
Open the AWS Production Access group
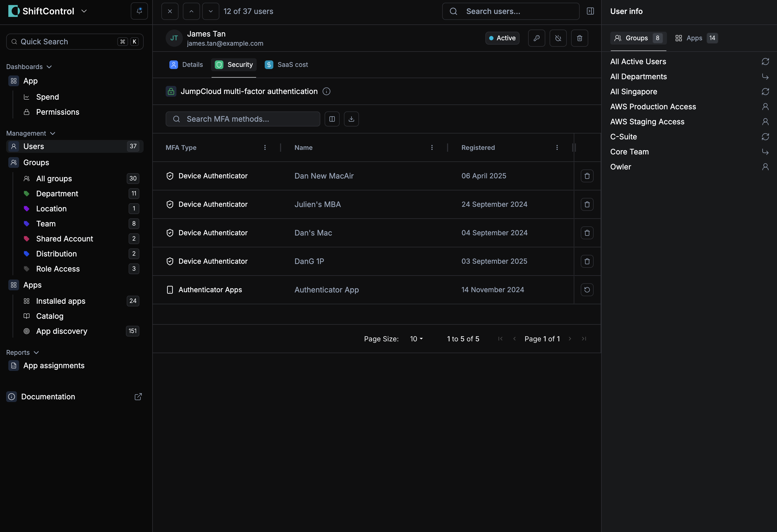click(653, 107)
